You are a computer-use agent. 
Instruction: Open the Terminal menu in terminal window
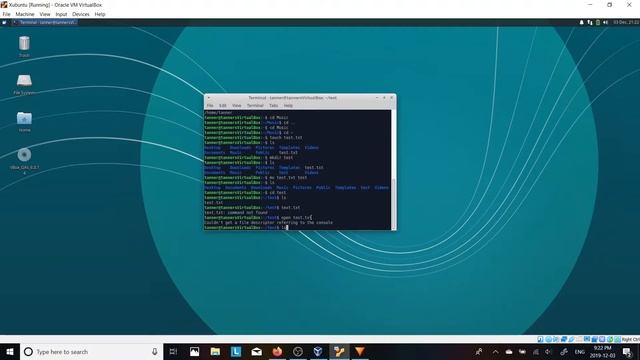click(255, 105)
